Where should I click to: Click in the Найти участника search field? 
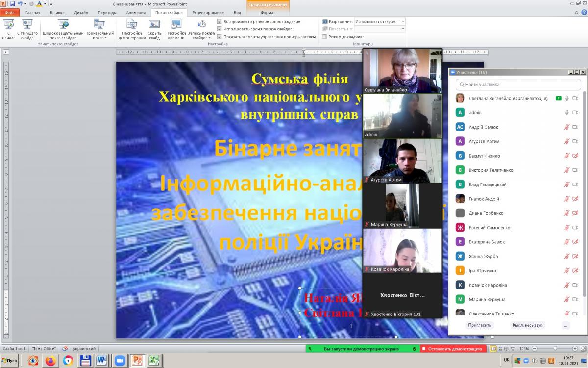(518, 85)
